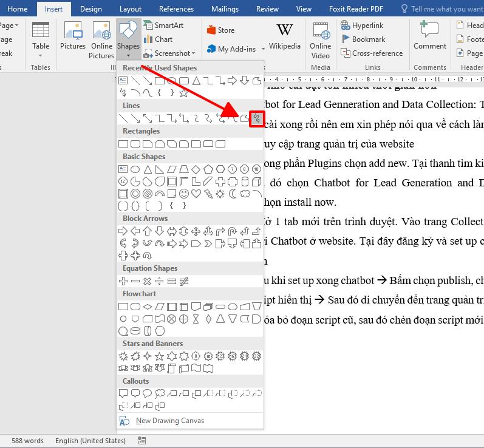Insert a Cross-reference
The width and height of the screenshot is (484, 448).
[x=372, y=53]
